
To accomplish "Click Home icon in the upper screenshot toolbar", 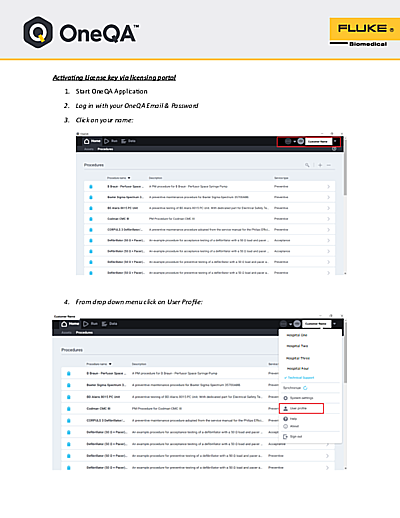I will (87, 141).
